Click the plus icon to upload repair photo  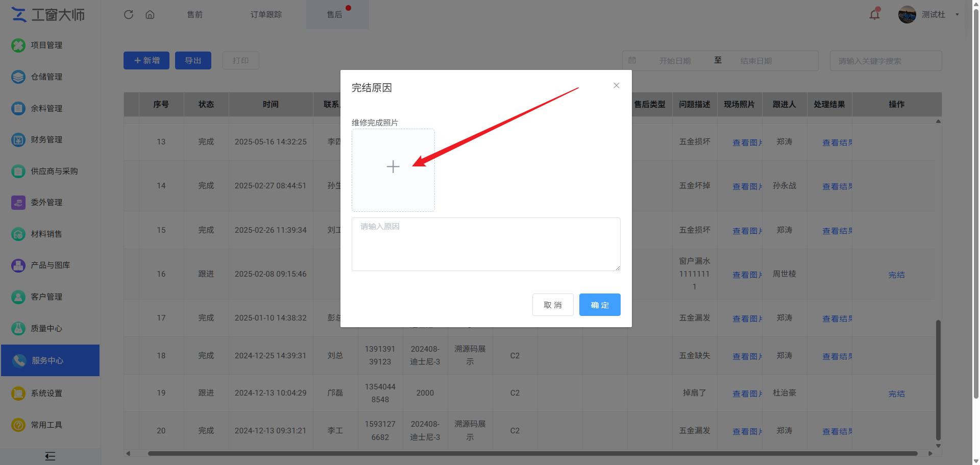click(x=393, y=167)
